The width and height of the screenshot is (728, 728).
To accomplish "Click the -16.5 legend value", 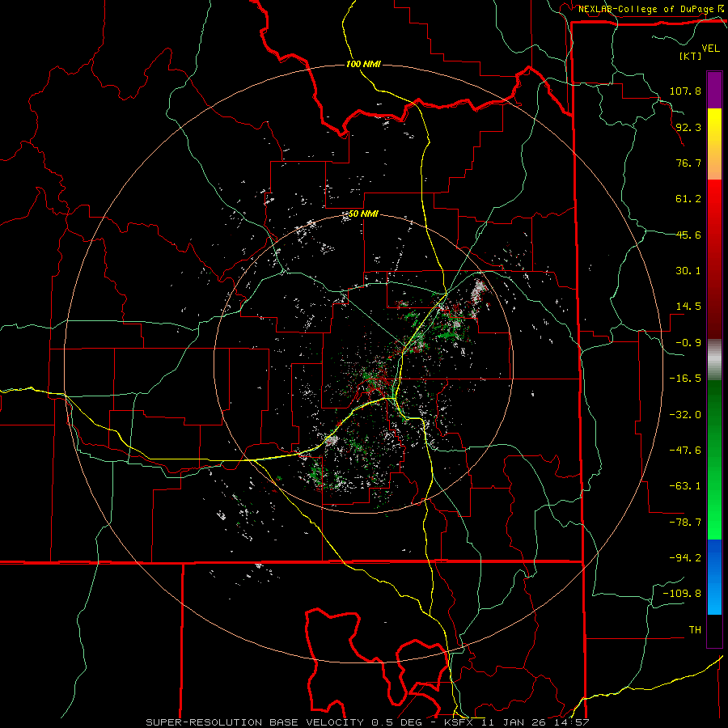I will click(685, 379).
